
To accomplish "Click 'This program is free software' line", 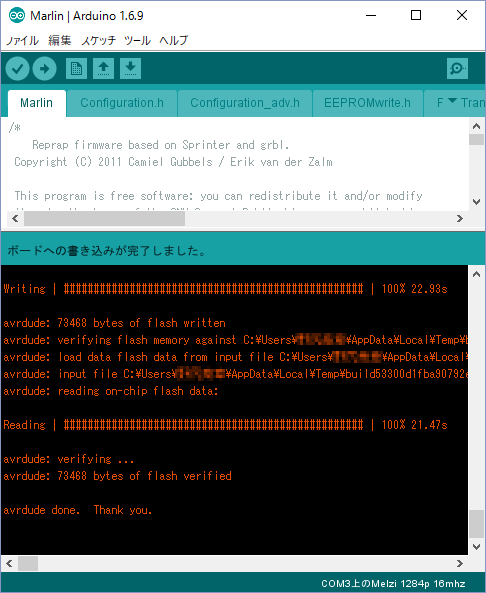I will coord(218,196).
